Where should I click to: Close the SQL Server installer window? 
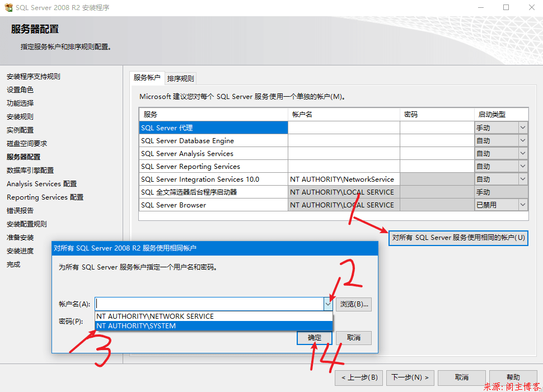click(532, 8)
